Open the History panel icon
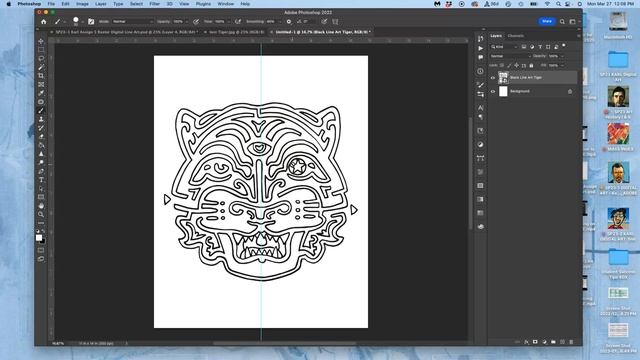The image size is (640, 360). (481, 39)
